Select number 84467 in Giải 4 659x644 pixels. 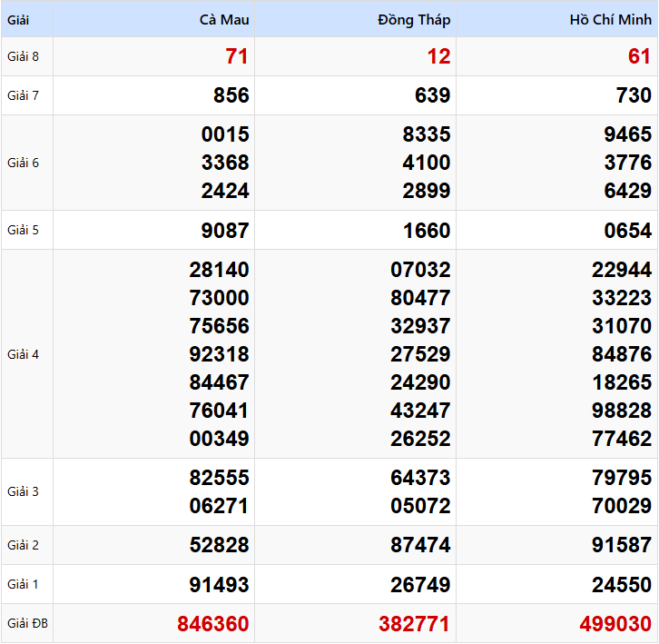(219, 382)
